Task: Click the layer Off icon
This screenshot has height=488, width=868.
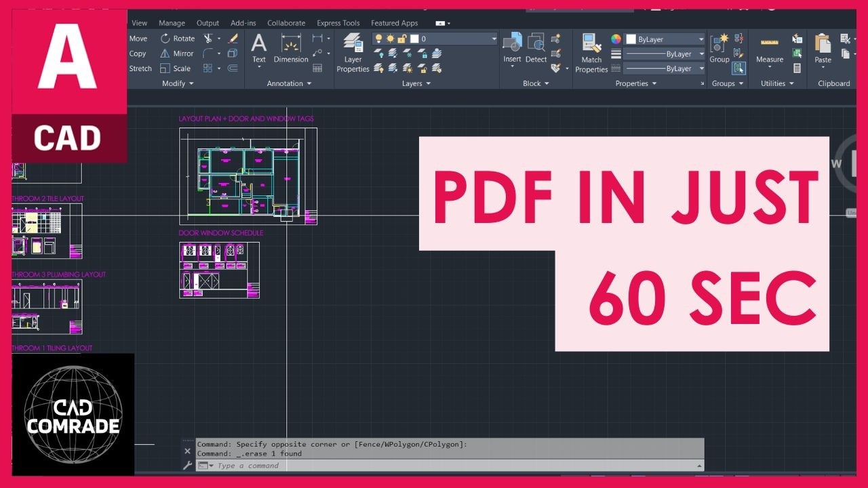Action: click(x=378, y=54)
